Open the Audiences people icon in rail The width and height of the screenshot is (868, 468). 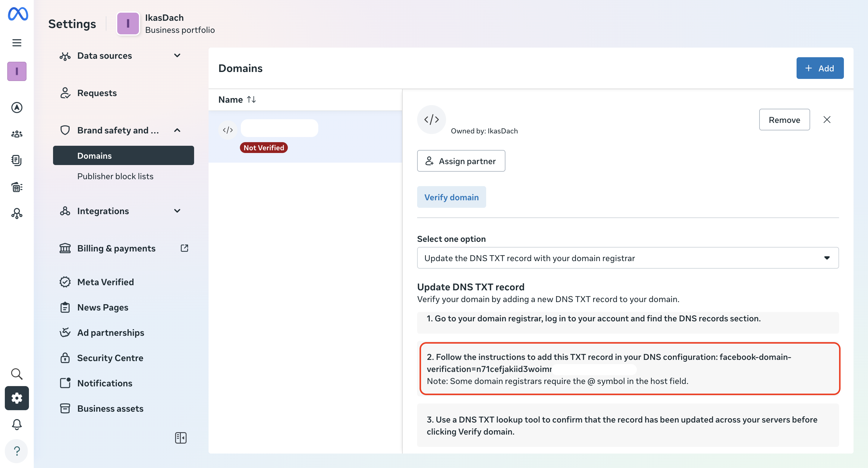click(x=17, y=134)
